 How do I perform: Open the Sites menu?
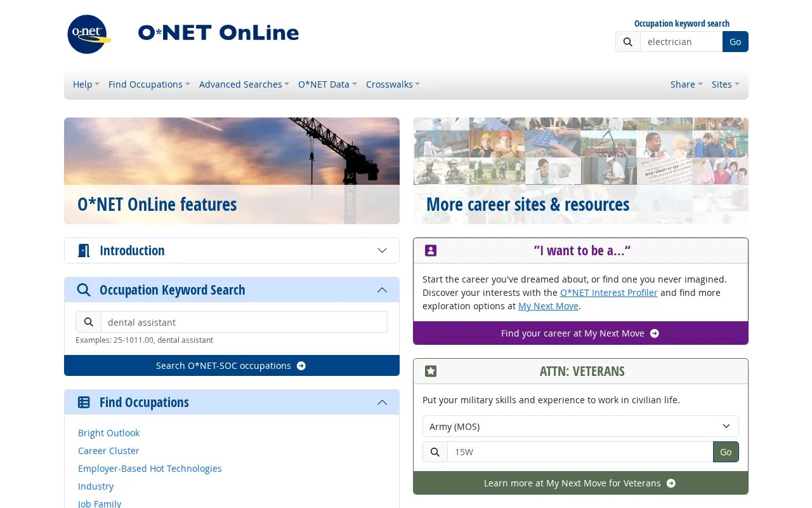(x=725, y=84)
